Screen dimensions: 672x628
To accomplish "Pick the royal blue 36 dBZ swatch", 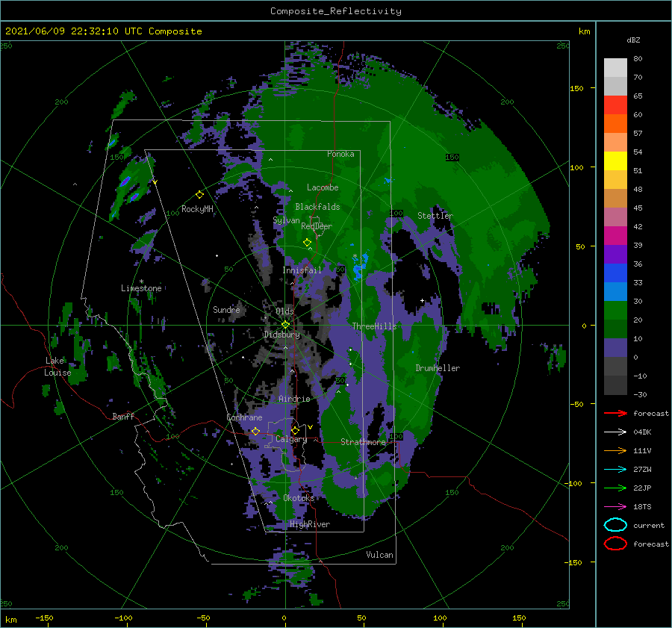I will (615, 273).
